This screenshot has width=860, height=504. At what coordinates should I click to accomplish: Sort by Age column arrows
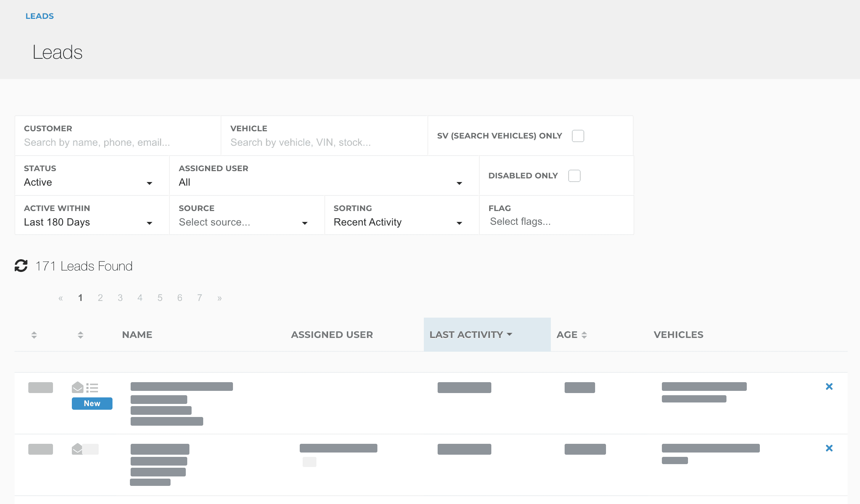(584, 335)
